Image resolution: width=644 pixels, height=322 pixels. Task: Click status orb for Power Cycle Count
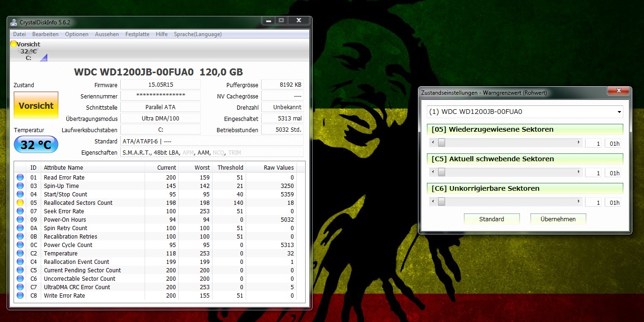[x=20, y=245]
